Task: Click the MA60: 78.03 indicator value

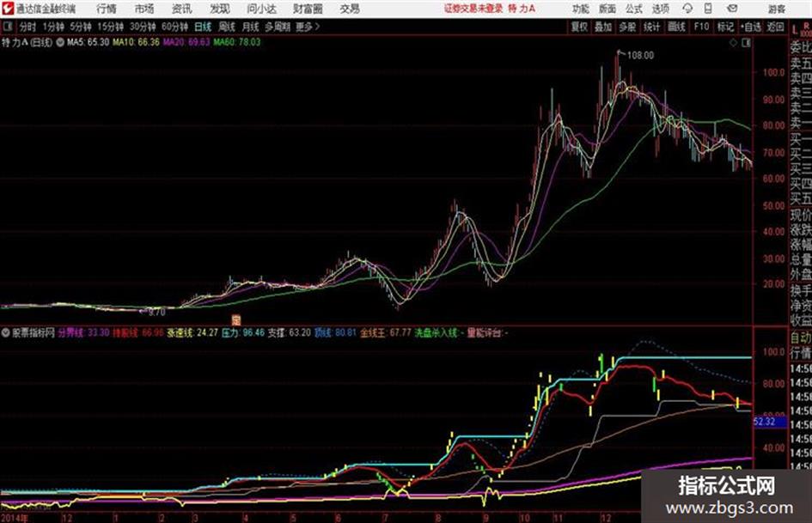Action: coord(236,42)
